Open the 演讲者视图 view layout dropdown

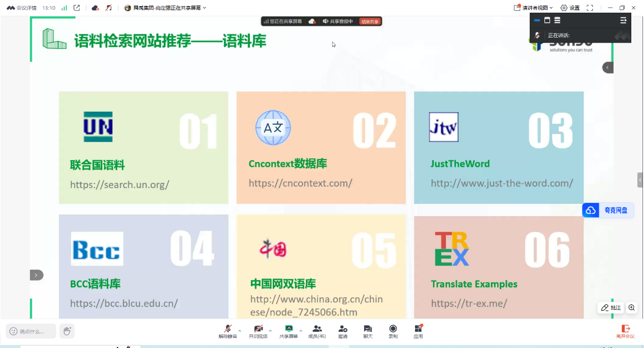pos(533,8)
